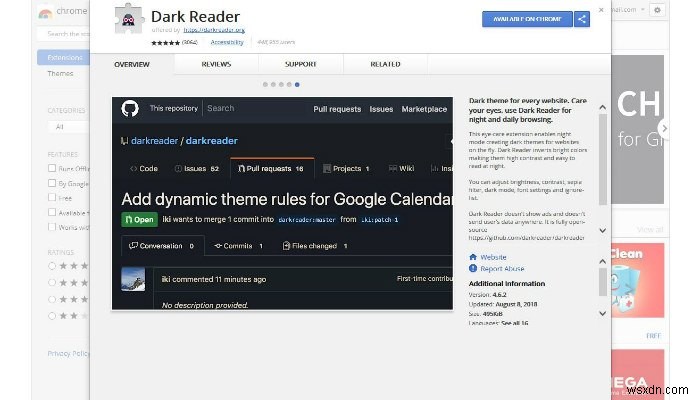Click the Dark Reader extension logo
700x400 pixels.
(x=128, y=19)
